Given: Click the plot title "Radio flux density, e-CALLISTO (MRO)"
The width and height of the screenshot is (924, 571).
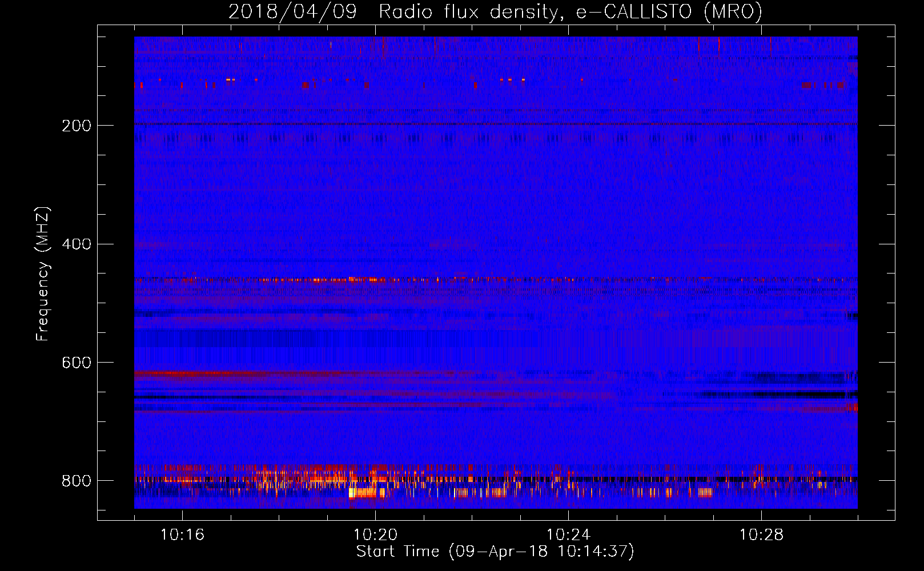Looking at the screenshot, I should click(x=571, y=11).
